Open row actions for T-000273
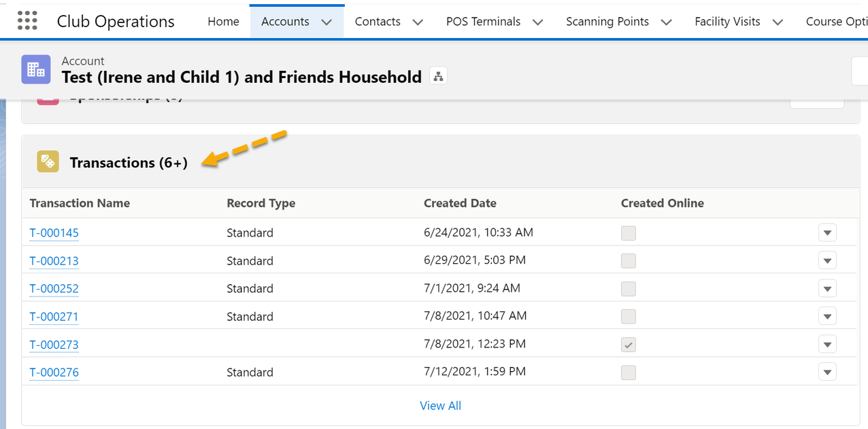The height and width of the screenshot is (429, 868). click(x=827, y=344)
